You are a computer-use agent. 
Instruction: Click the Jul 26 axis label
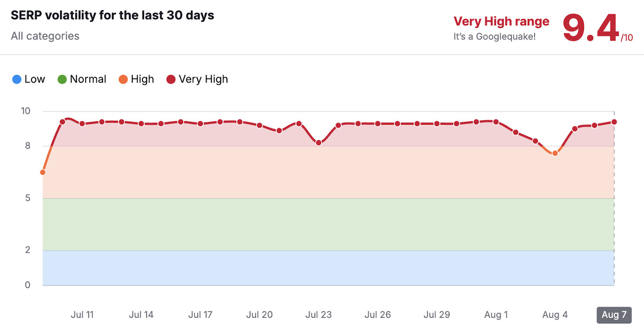pyautogui.click(x=378, y=315)
